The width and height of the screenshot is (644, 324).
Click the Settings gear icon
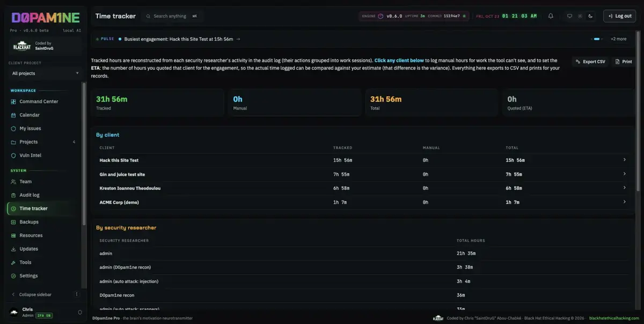13,276
